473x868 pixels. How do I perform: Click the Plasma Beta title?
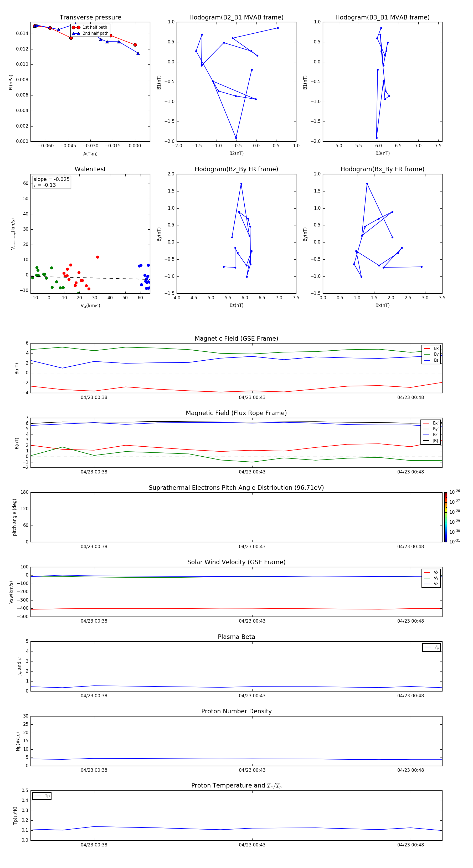coord(236,637)
